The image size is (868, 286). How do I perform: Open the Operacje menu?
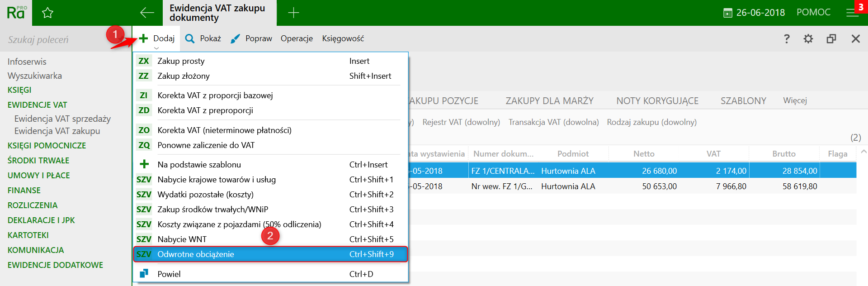(x=297, y=39)
